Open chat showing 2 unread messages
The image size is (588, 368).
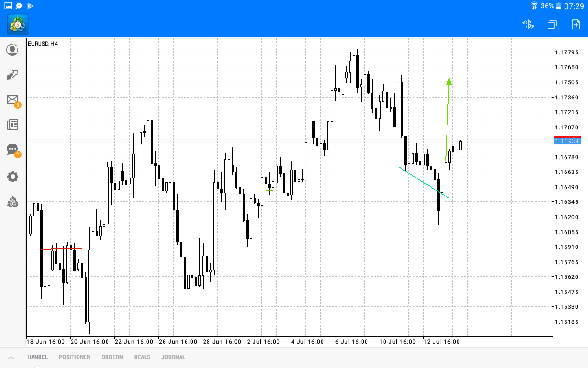click(x=12, y=149)
